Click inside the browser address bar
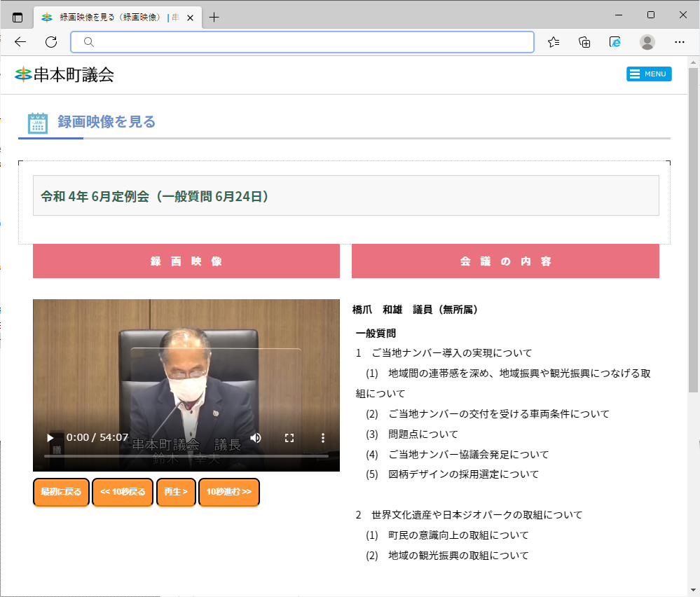 coord(303,42)
